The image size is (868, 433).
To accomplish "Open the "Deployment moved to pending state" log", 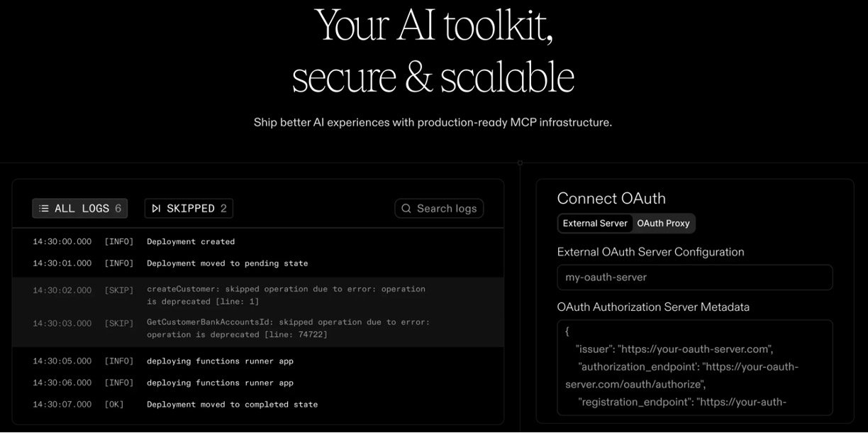I will coord(227,263).
